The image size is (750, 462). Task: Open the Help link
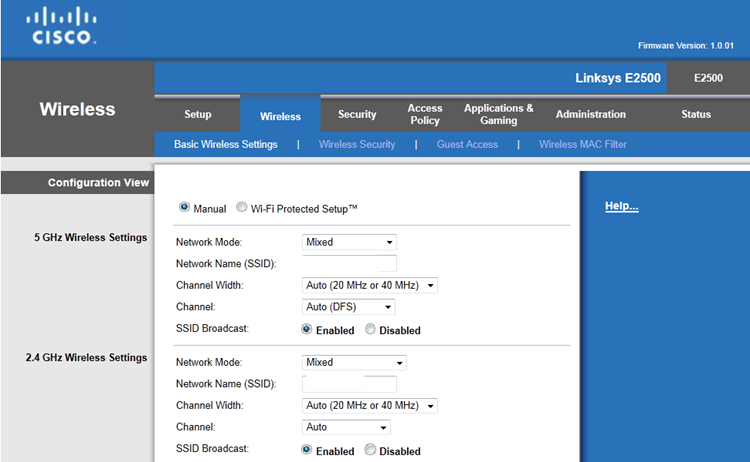pyautogui.click(x=621, y=207)
